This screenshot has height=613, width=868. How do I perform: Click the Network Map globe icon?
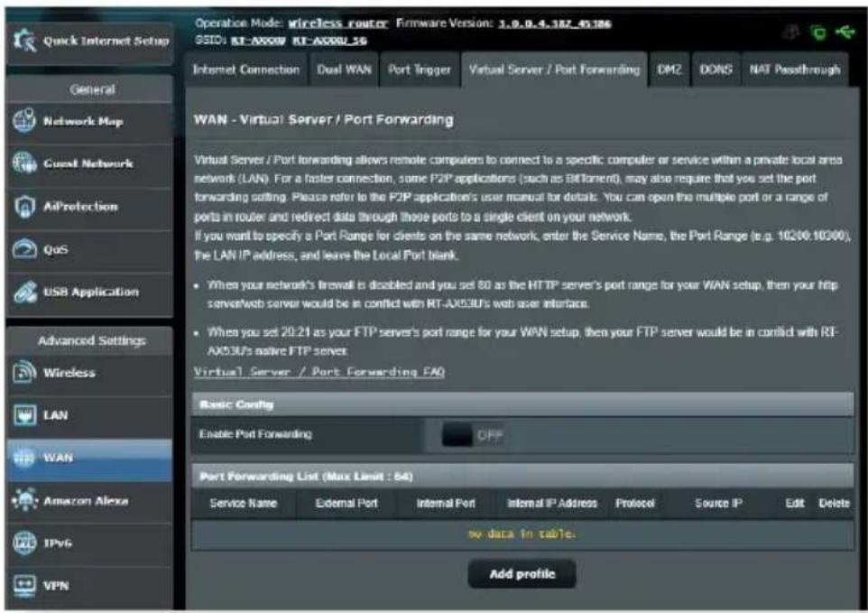pyautogui.click(x=23, y=121)
